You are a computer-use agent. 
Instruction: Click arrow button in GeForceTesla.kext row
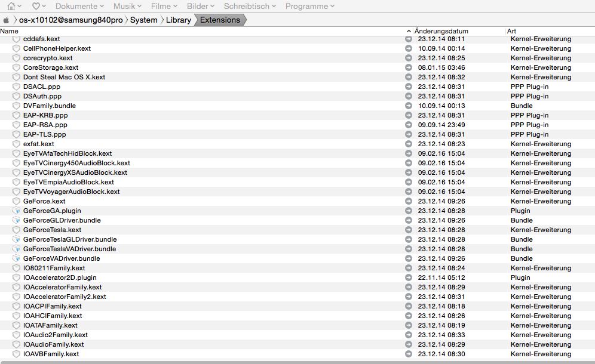tap(408, 230)
